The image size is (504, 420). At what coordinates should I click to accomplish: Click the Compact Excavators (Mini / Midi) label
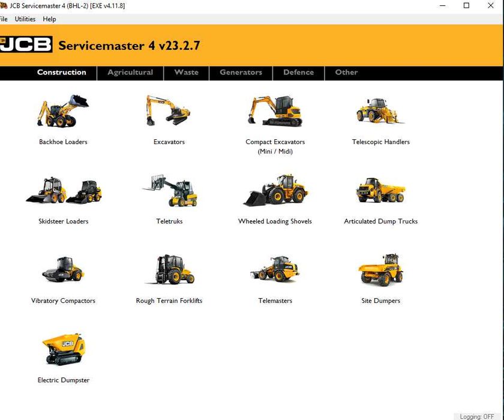point(275,146)
